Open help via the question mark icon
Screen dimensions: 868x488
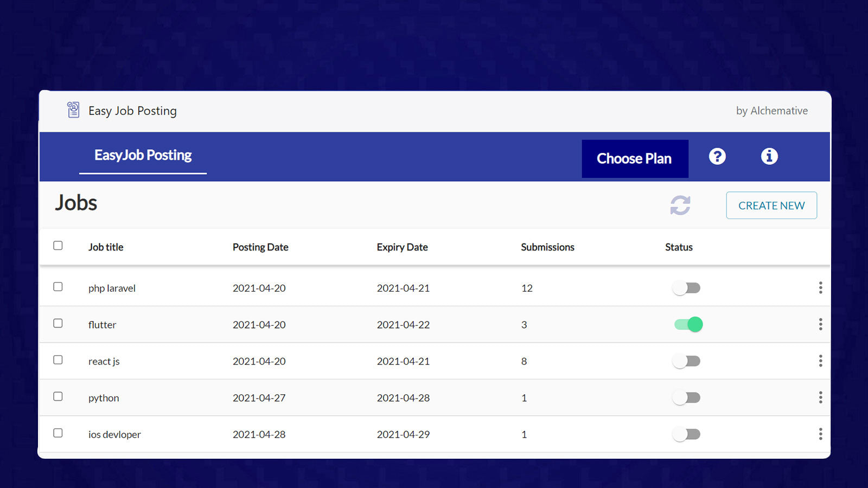click(717, 157)
